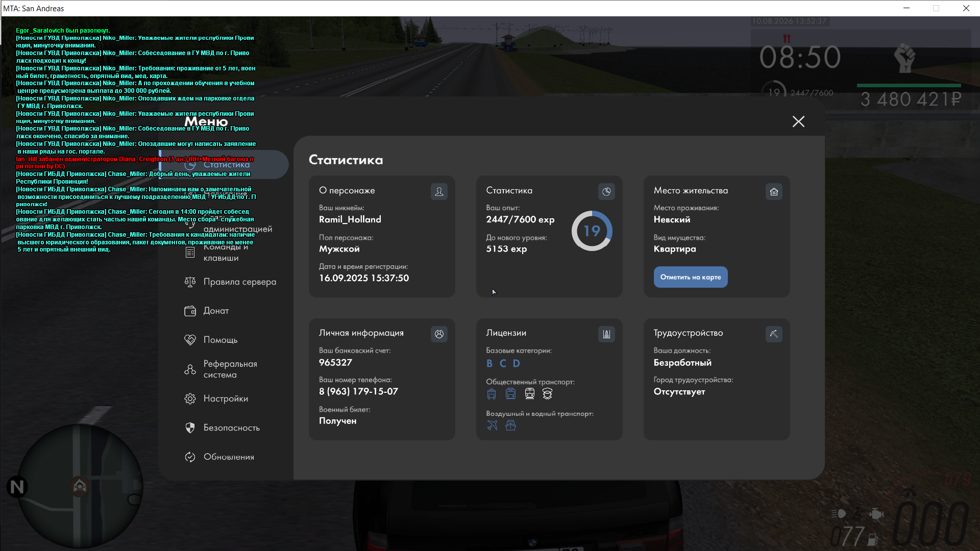Click the house icon on Место жительства card
The image size is (980, 551).
pyautogui.click(x=774, y=191)
